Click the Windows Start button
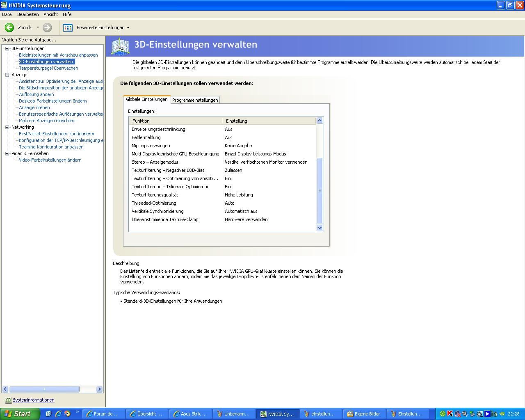The image size is (525, 420). (x=20, y=414)
